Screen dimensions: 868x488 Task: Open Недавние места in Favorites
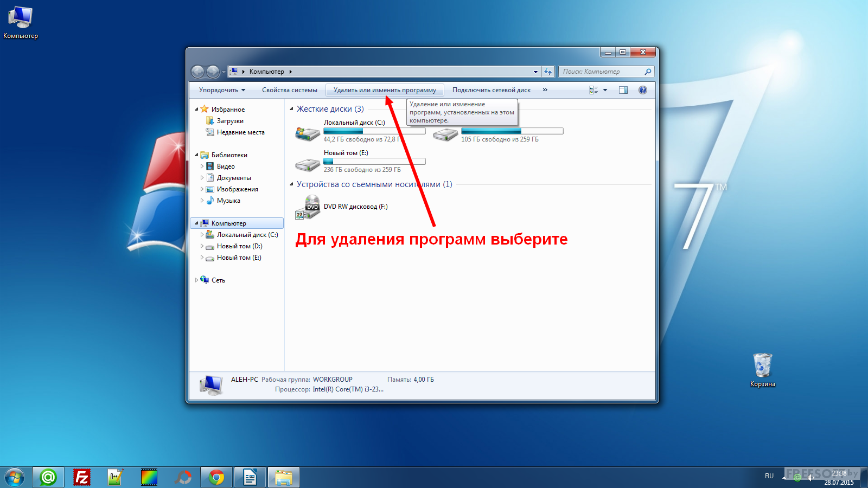tap(240, 132)
